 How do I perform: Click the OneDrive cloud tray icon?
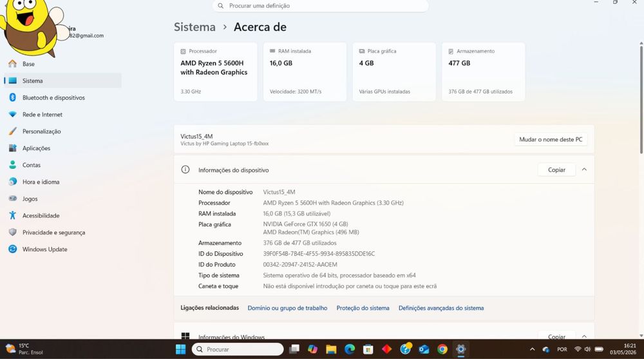point(546,349)
